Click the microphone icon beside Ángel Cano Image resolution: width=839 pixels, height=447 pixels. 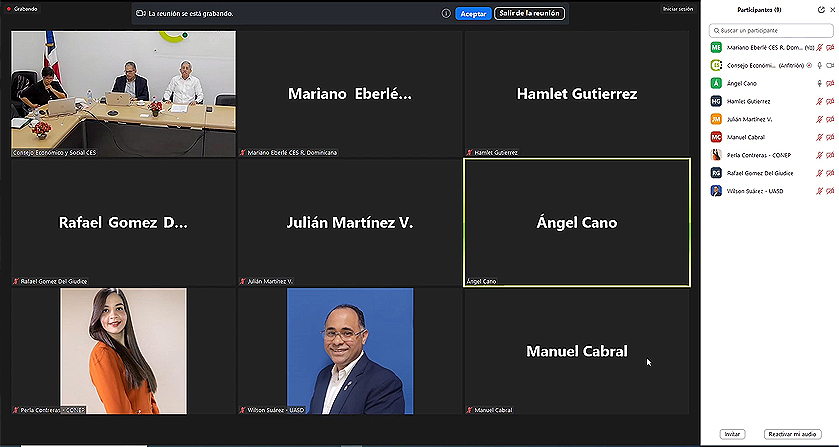coord(819,84)
